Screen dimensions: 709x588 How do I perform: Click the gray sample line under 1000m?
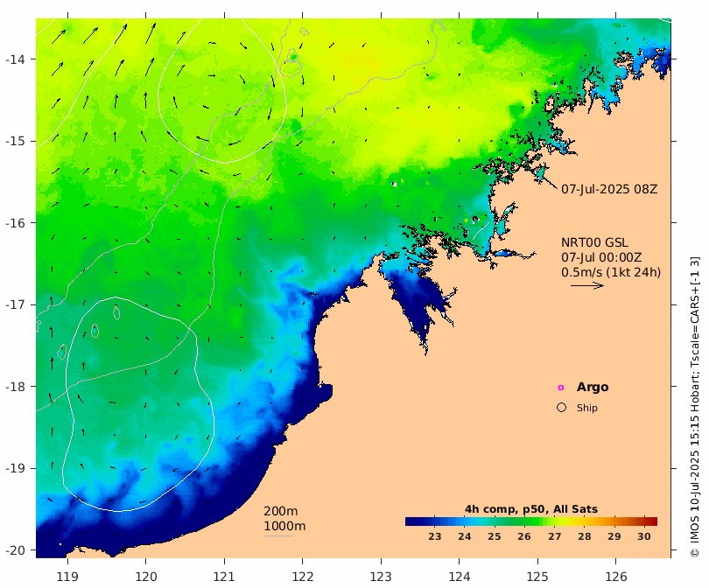tap(278, 536)
